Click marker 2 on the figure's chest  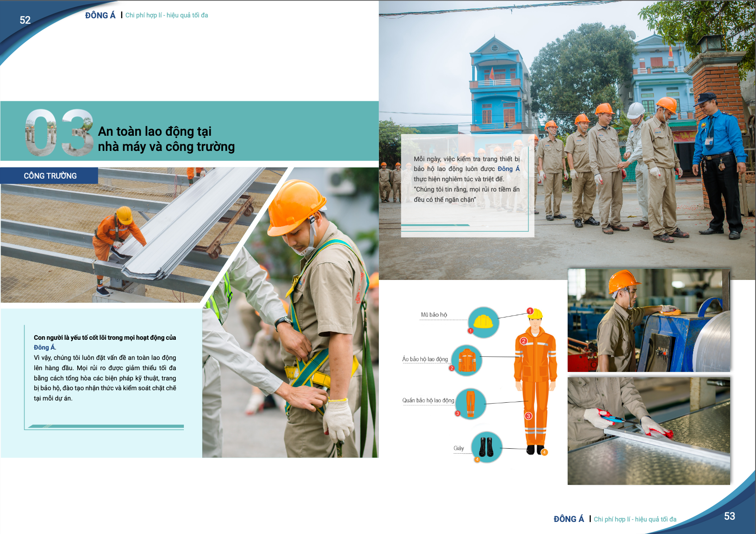click(523, 341)
